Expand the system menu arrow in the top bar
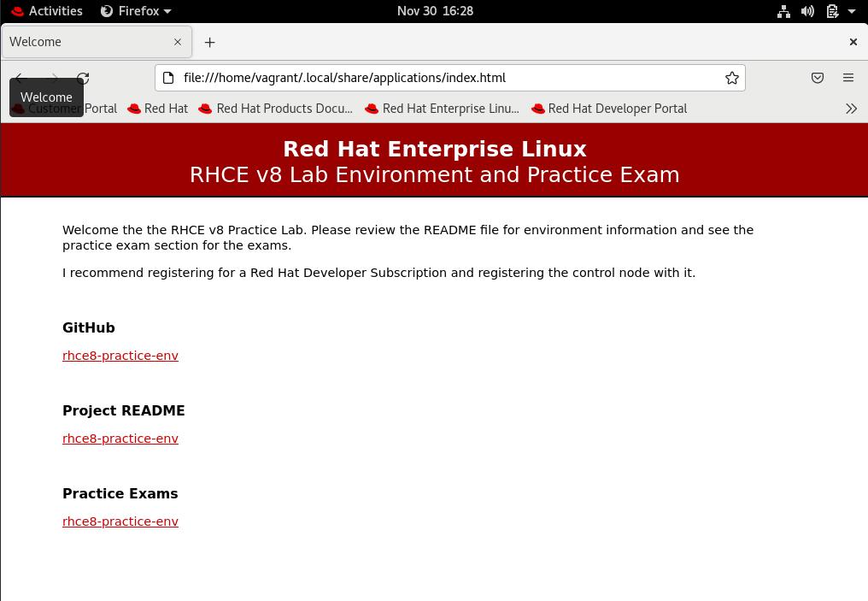This screenshot has width=868, height=601. pyautogui.click(x=852, y=11)
